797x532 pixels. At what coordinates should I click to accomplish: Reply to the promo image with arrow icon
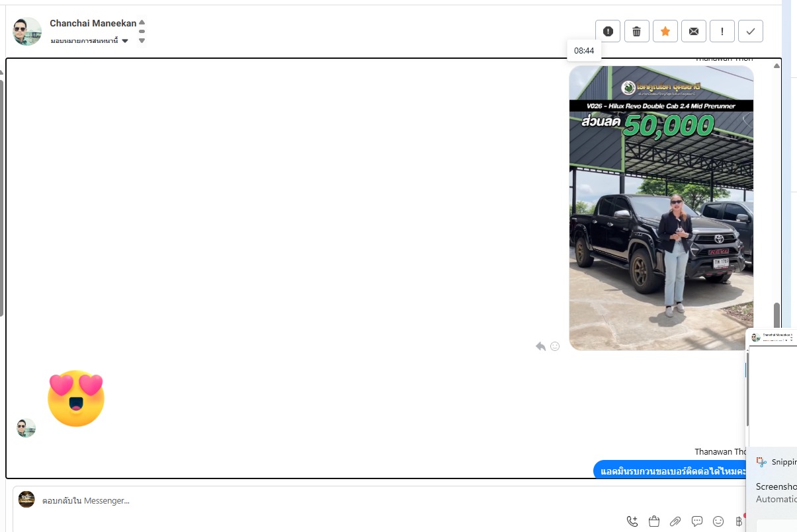point(541,346)
